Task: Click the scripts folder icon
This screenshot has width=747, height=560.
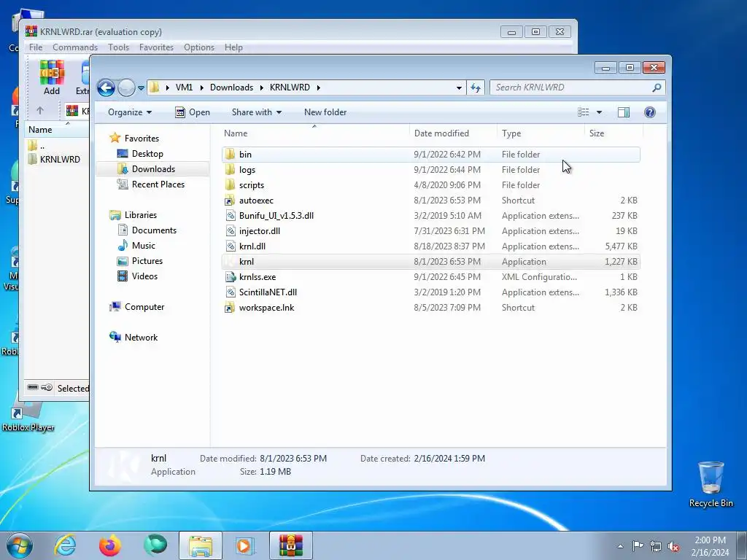Action: click(x=230, y=184)
